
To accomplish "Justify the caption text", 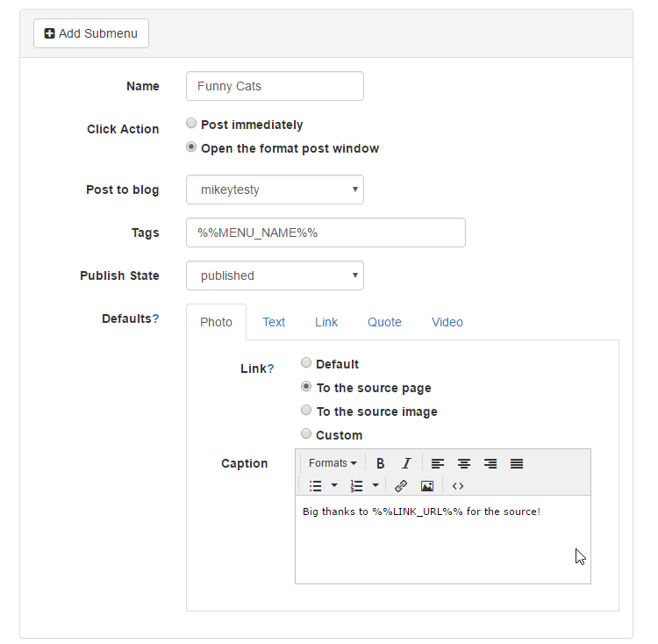I will 517,463.
